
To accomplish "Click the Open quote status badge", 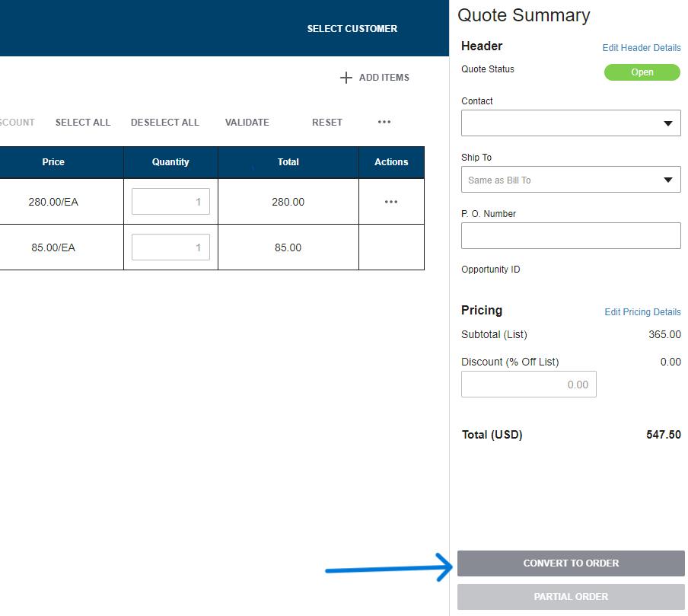I will click(642, 72).
